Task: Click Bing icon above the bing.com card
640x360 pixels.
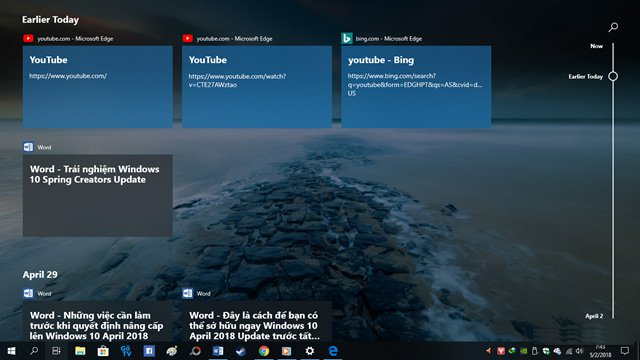Action: click(347, 38)
